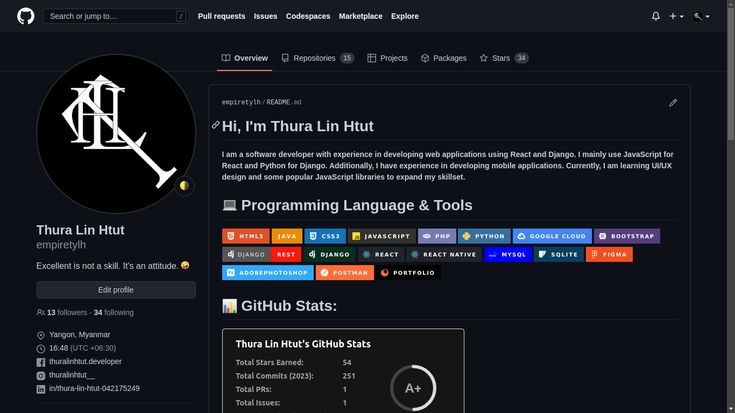Viewport: 735px width, 413px height.
Task: View the 34 following list
Action: 113,312
